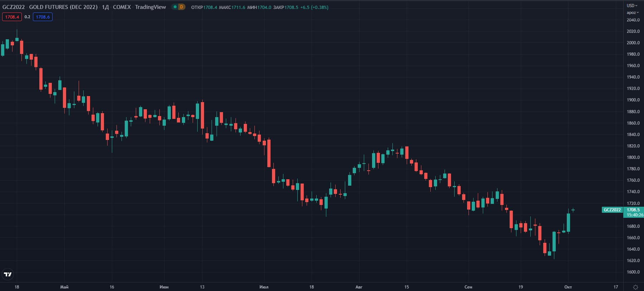This screenshot has height=291, width=644.
Task: Click the TradingView source label in title
Action: (150, 7)
